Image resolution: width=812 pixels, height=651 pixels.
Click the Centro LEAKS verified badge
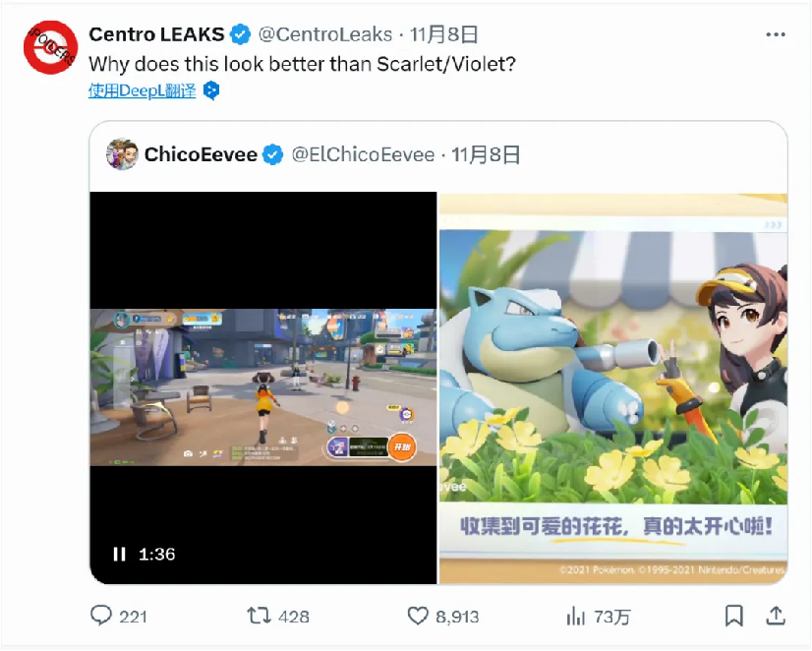240,34
